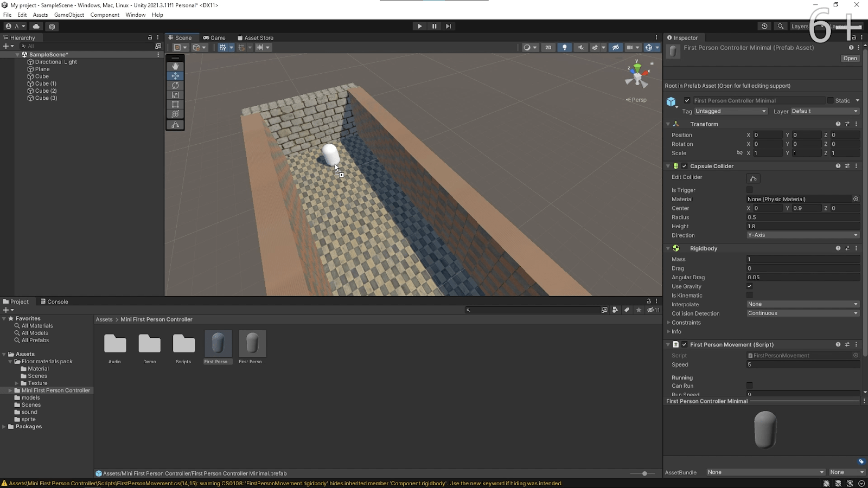Click the Open prefab button

click(850, 58)
